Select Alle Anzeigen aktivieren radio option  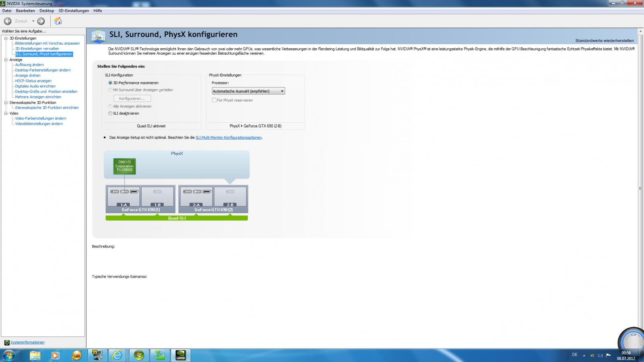pyautogui.click(x=110, y=106)
